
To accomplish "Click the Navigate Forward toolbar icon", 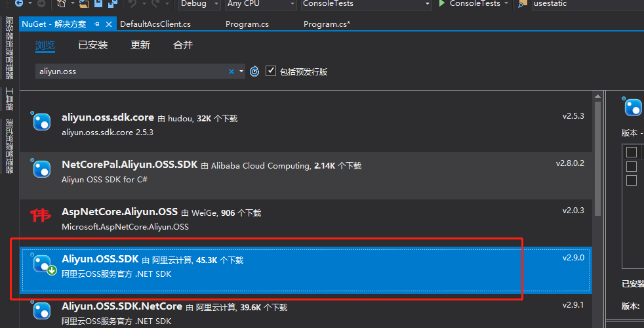I will [41, 3].
